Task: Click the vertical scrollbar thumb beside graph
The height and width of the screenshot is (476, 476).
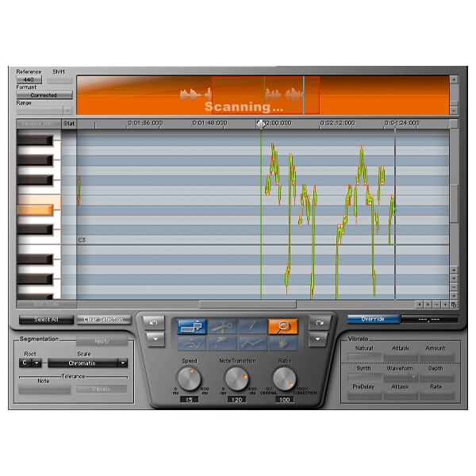Action: (454, 203)
